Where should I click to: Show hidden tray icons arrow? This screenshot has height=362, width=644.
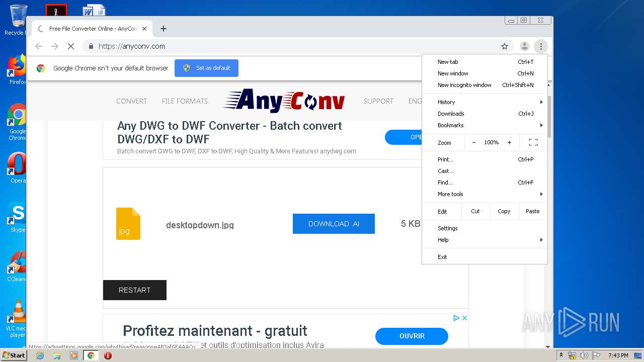561,355
